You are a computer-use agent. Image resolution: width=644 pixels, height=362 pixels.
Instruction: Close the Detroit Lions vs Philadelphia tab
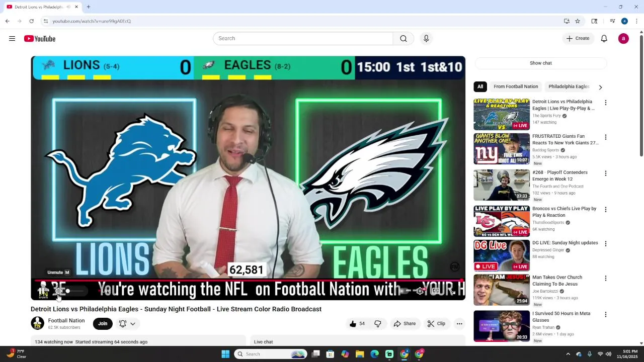(76, 7)
